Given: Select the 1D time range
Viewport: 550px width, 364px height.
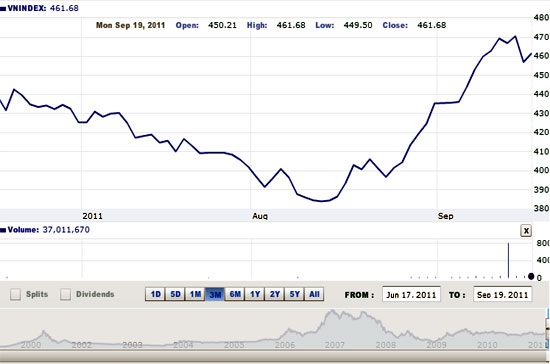Looking at the screenshot, I should point(155,294).
